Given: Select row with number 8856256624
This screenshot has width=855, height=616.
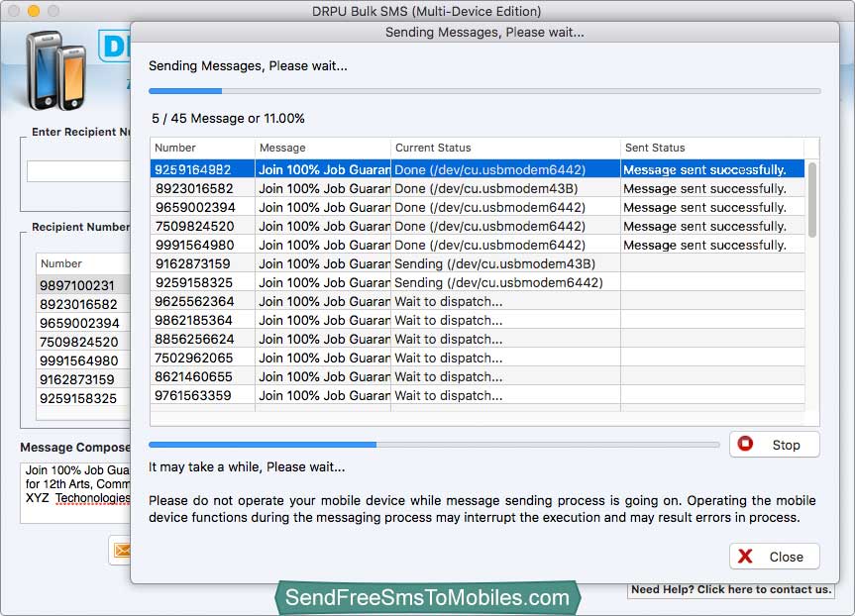Looking at the screenshot, I should (x=478, y=339).
